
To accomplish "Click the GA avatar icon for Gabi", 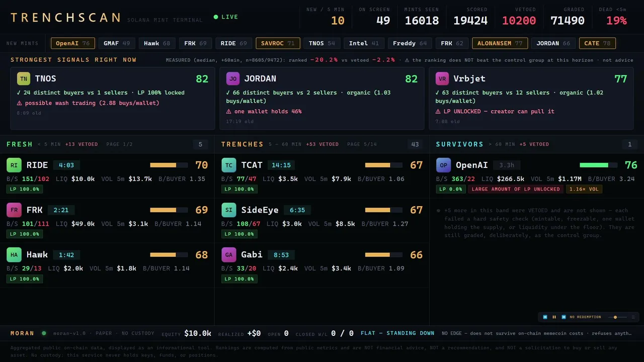I will pyautogui.click(x=229, y=255).
